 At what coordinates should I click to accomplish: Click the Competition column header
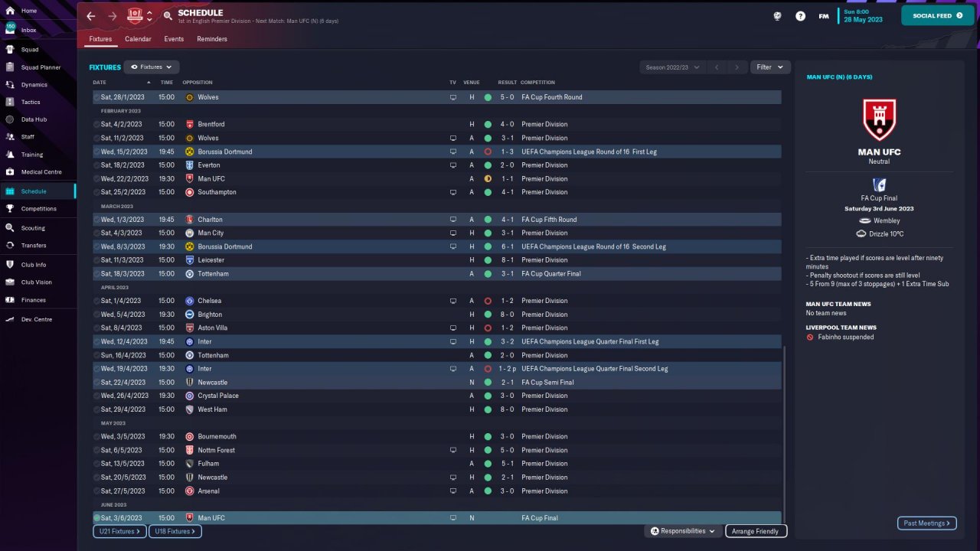click(537, 83)
